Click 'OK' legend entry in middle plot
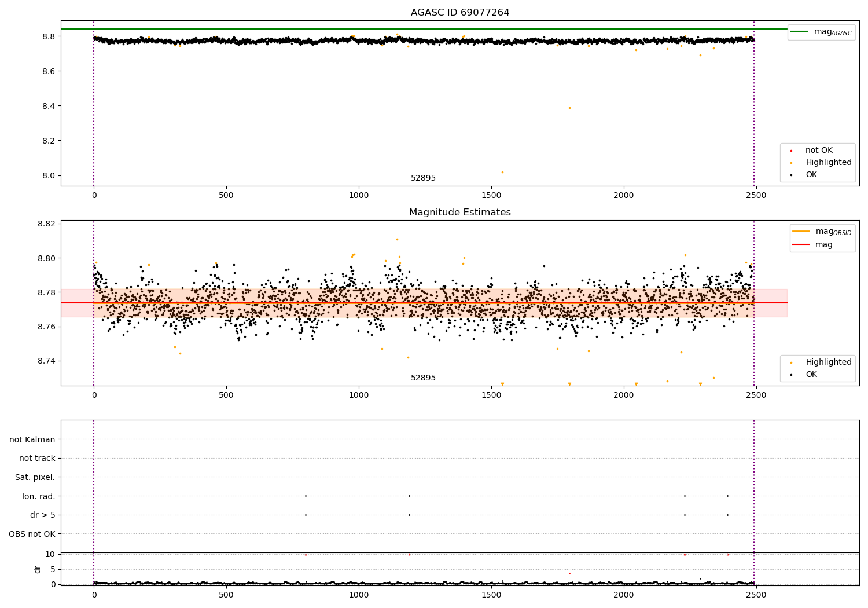This screenshot has width=868, height=608. (804, 375)
